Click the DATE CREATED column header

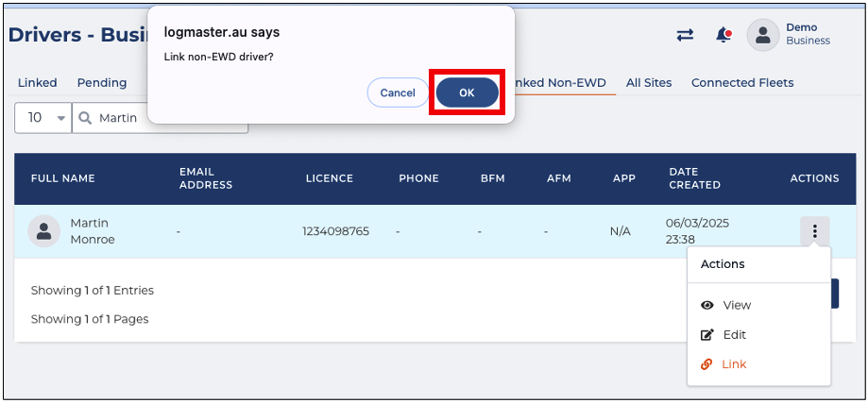click(x=694, y=178)
